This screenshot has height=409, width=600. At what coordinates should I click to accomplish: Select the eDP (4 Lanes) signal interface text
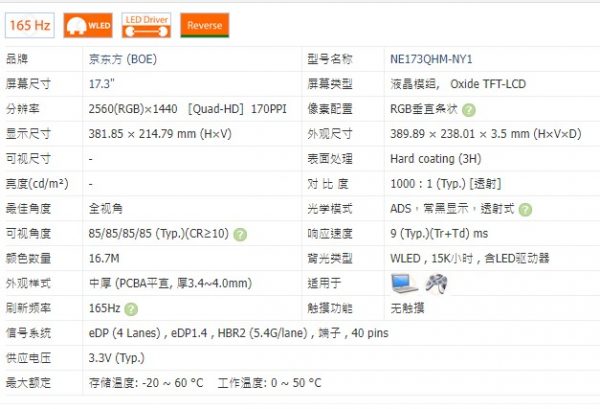(238, 333)
